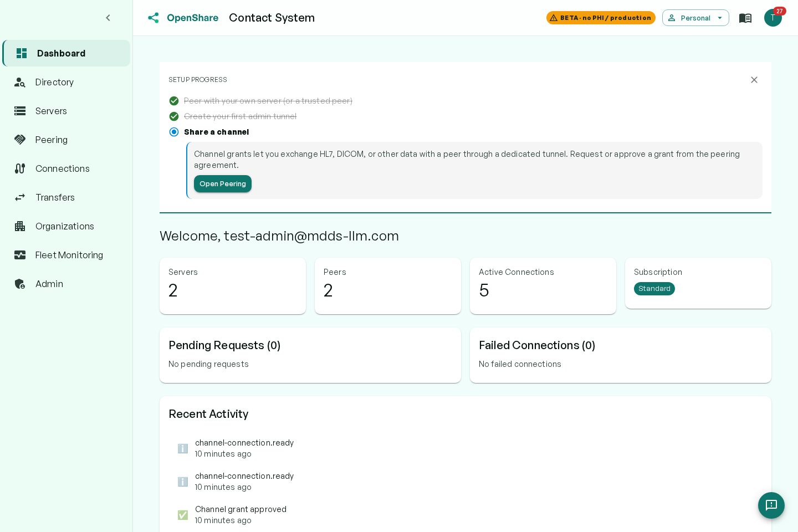This screenshot has width=798, height=532.
Task: Open the Peers count card
Action: pyautogui.click(x=388, y=286)
